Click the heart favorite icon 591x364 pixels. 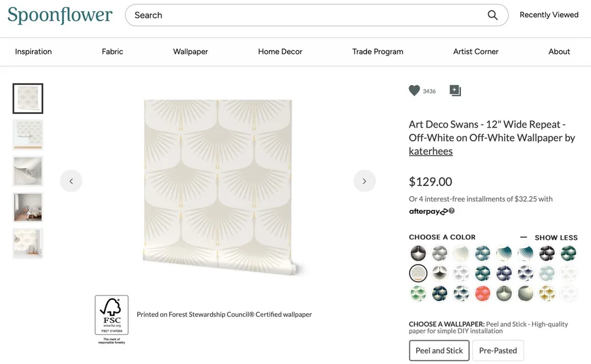[x=414, y=90]
